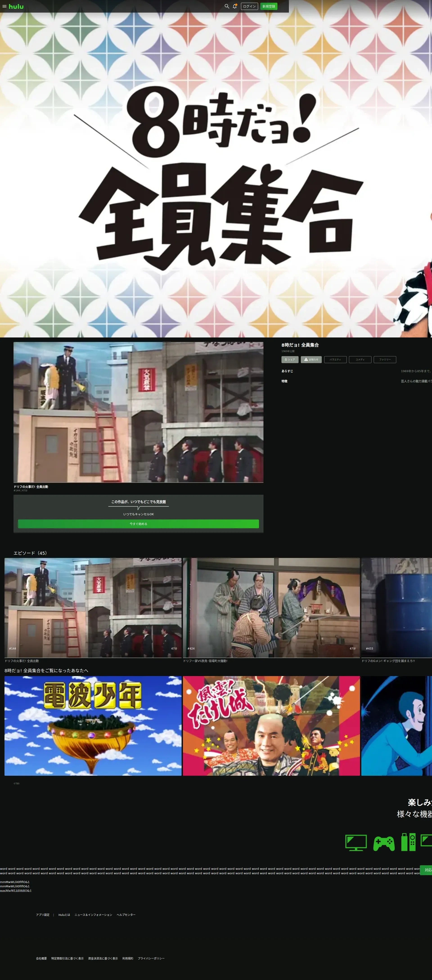Open the ヘルプセンター footer link
Image resolution: width=432 pixels, height=980 pixels.
(x=126, y=915)
